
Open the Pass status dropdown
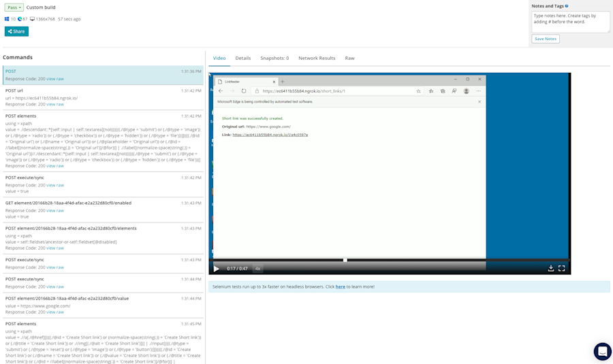pyautogui.click(x=14, y=7)
